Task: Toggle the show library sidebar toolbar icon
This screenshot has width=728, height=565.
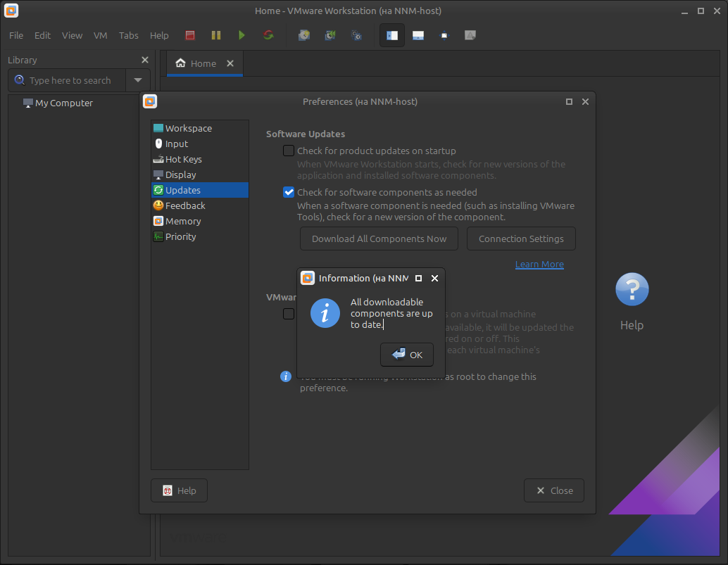Action: (x=392, y=35)
